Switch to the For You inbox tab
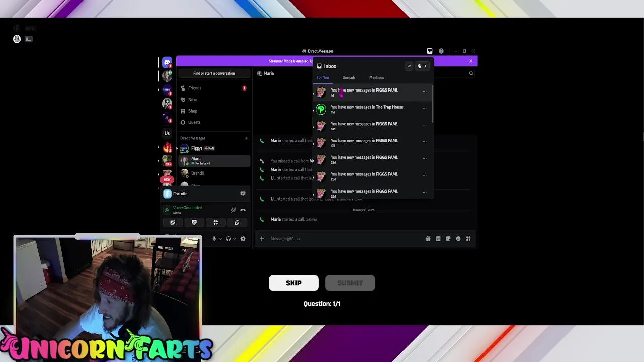 click(323, 78)
